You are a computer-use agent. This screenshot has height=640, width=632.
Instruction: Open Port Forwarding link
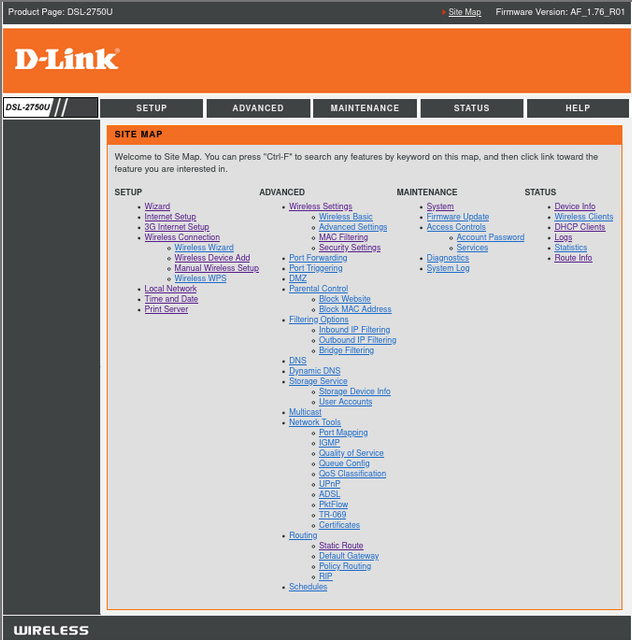tap(318, 258)
